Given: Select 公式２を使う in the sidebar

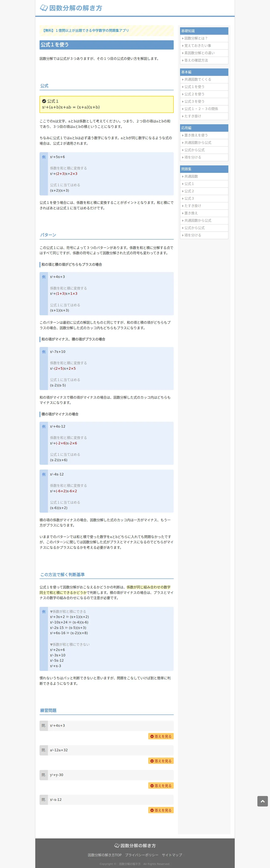Looking at the screenshot, I should [204, 94].
